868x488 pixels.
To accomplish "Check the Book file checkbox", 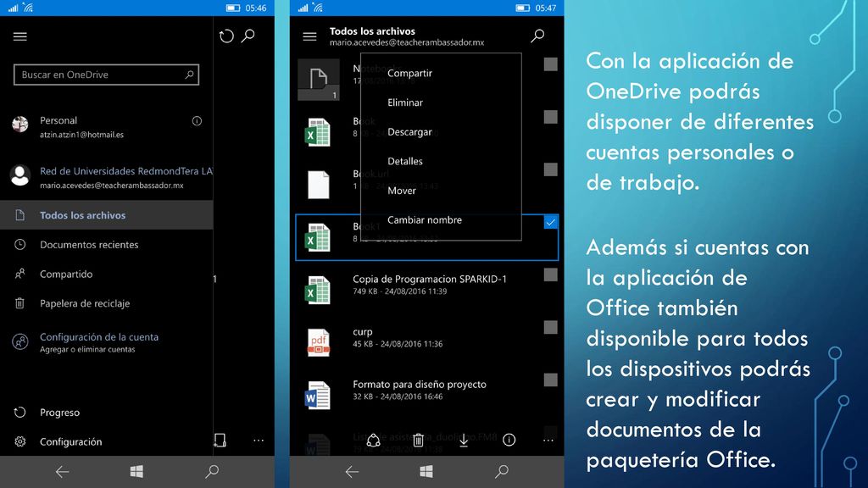I will [550, 117].
